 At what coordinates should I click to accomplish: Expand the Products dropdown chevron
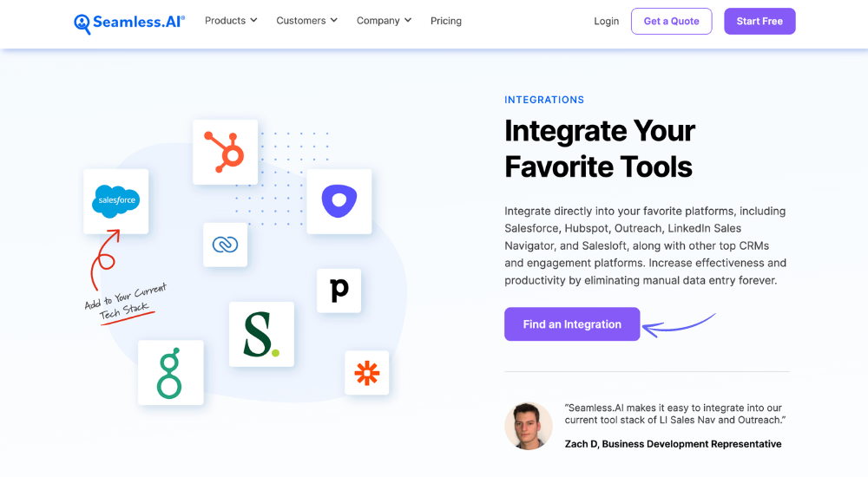pos(253,21)
